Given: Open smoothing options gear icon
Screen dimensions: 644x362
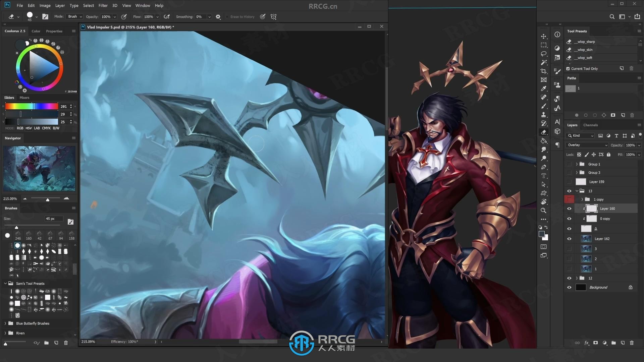Looking at the screenshot, I should click(218, 17).
